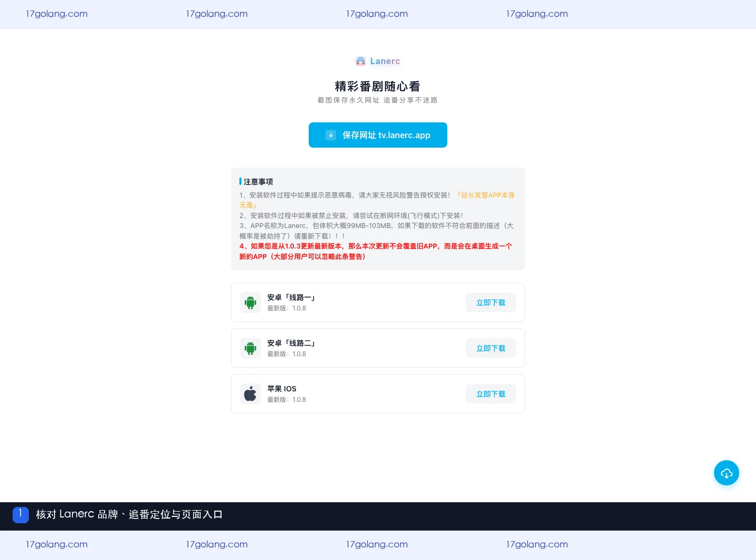This screenshot has width=756, height=560.
Task: Click 最新版 1.0.8 under 苹果 IOS
Action: click(287, 400)
